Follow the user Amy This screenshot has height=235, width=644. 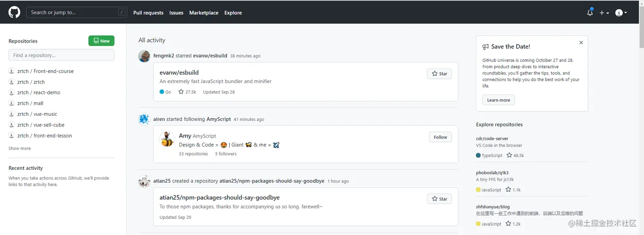pyautogui.click(x=440, y=137)
